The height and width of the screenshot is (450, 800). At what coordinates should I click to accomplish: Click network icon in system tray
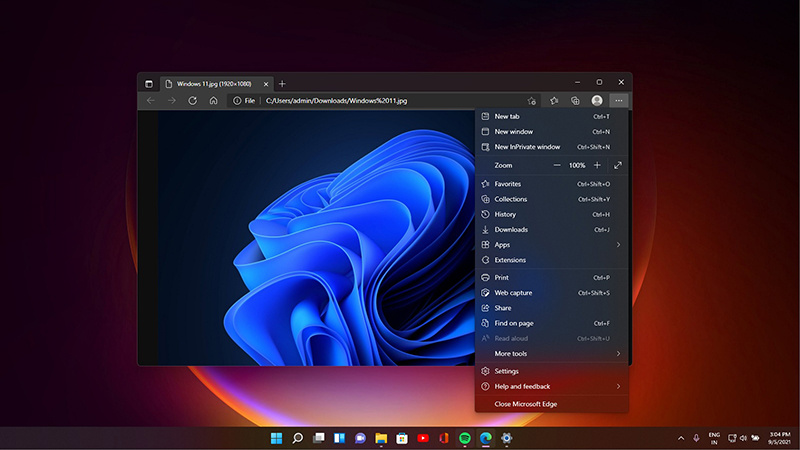(732, 438)
